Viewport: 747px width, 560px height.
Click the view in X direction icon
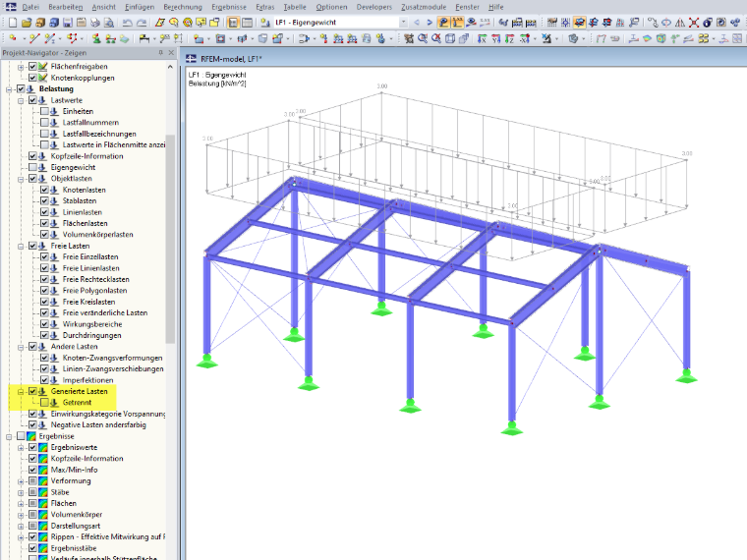483,38
